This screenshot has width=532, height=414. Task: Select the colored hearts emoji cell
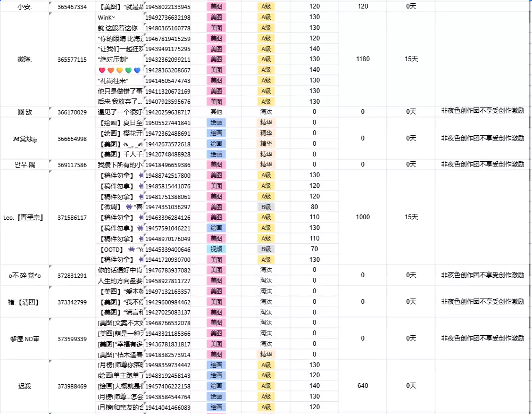(x=120, y=70)
